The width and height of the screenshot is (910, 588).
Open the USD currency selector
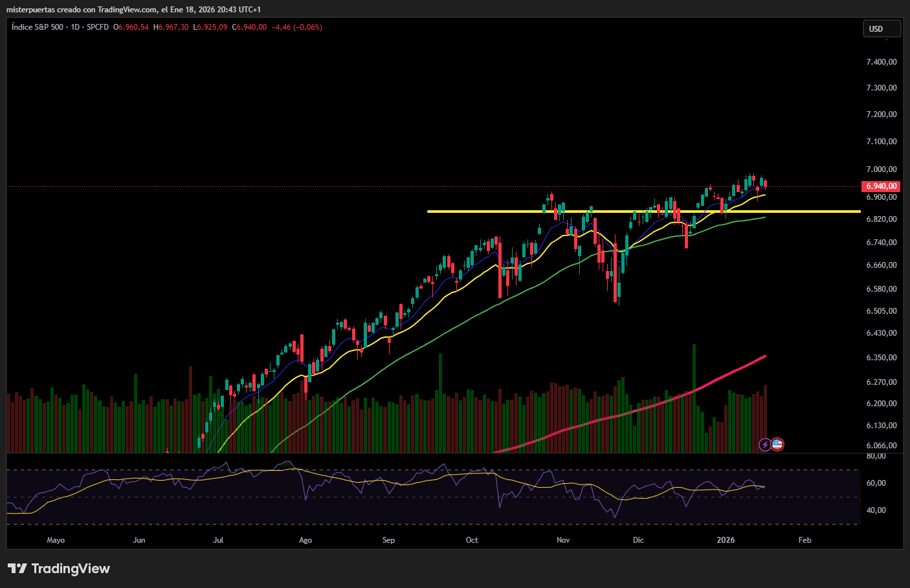point(882,28)
